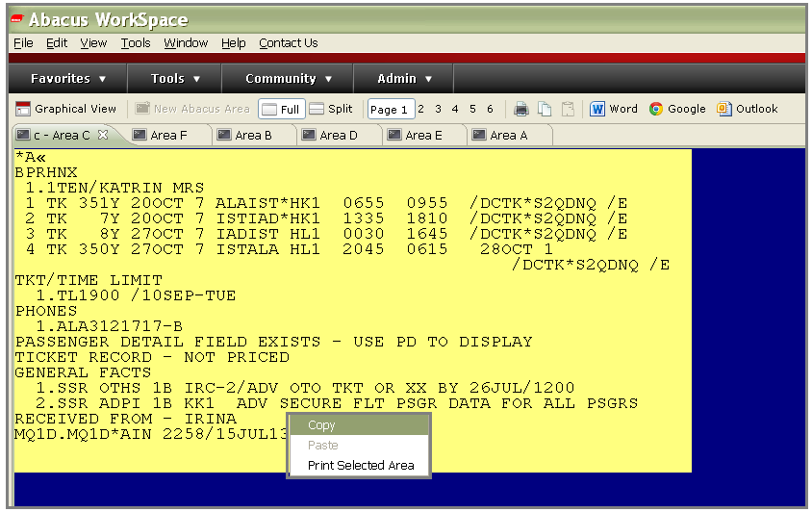This screenshot has height=512, width=812.
Task: Expand the dark Tools dropdown
Action: tap(174, 79)
